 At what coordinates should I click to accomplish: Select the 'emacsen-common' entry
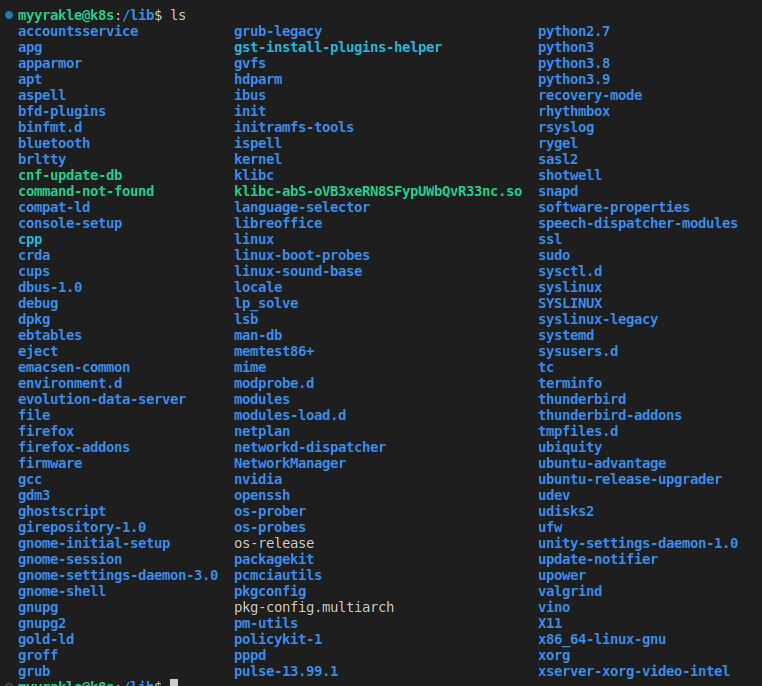point(74,367)
